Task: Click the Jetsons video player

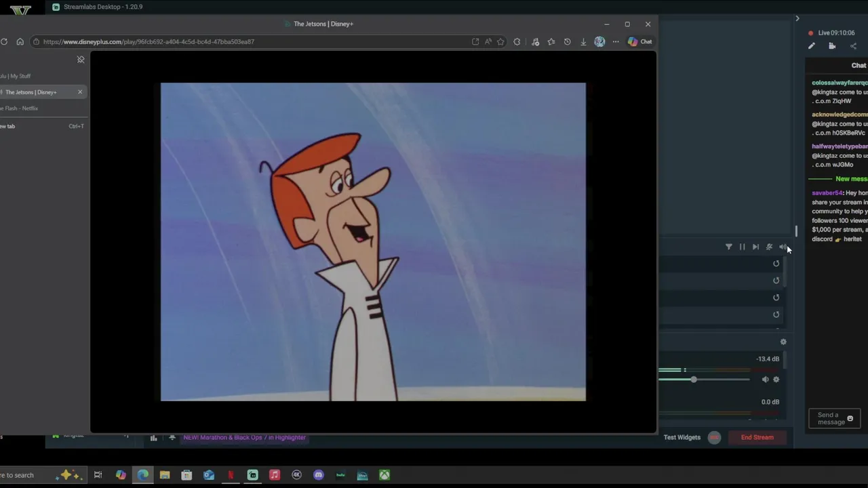Action: point(373,242)
